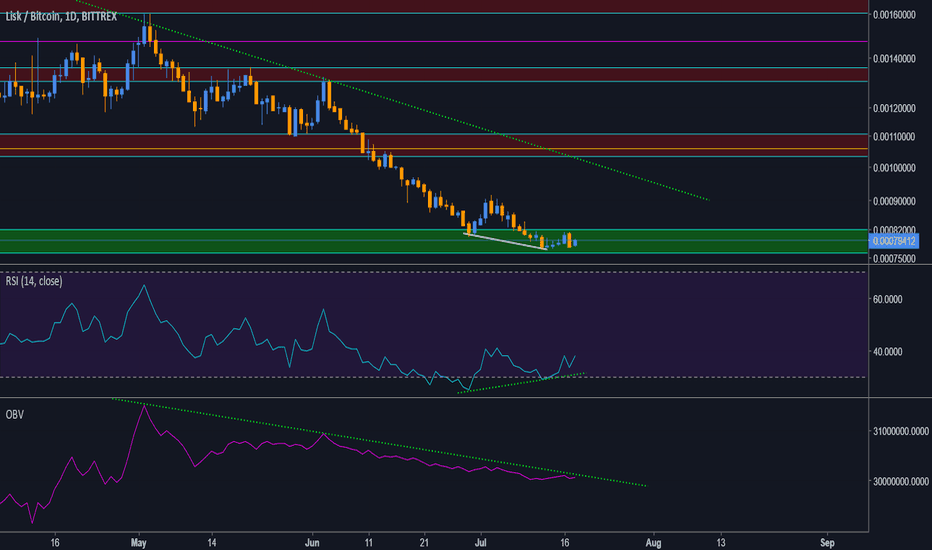The height and width of the screenshot is (550, 932).
Task: Click the May label on the time axis
Action: pyautogui.click(x=138, y=543)
